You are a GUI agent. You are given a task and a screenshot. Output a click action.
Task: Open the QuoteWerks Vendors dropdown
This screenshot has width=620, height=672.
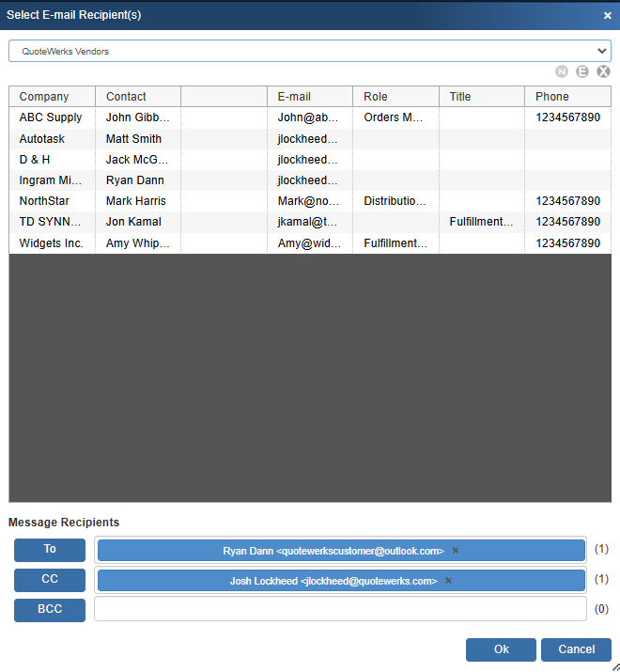[x=310, y=51]
